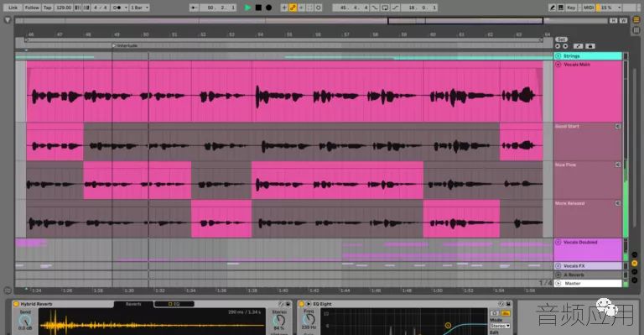Unfold the Strings track
644x335 pixels.
pyautogui.click(x=558, y=56)
